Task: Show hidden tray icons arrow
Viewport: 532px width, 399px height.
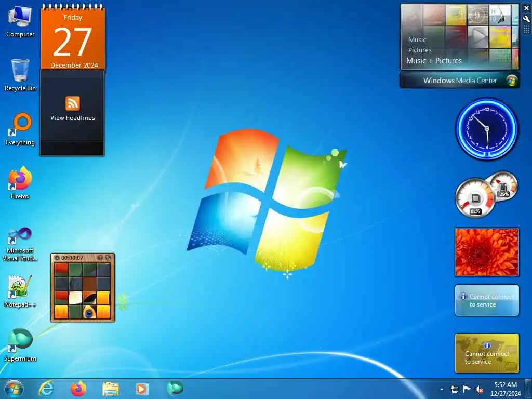Action: coord(442,389)
